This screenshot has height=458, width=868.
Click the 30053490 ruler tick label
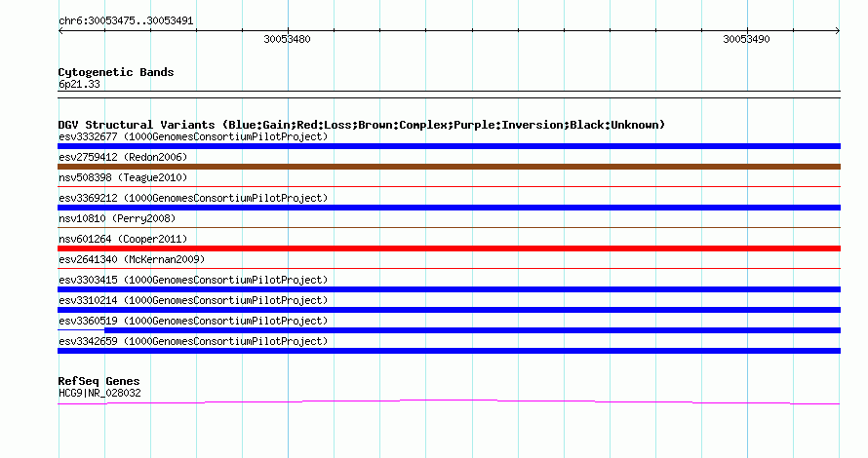[746, 39]
